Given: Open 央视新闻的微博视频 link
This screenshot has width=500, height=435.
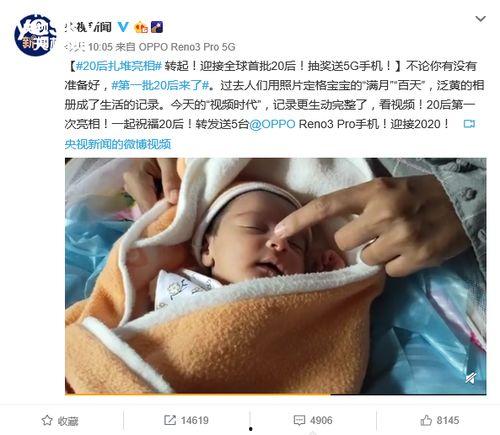Looking at the screenshot, I should pyautogui.click(x=118, y=144).
